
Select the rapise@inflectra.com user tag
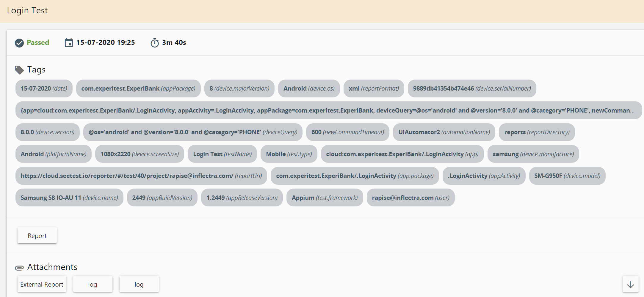tap(410, 198)
